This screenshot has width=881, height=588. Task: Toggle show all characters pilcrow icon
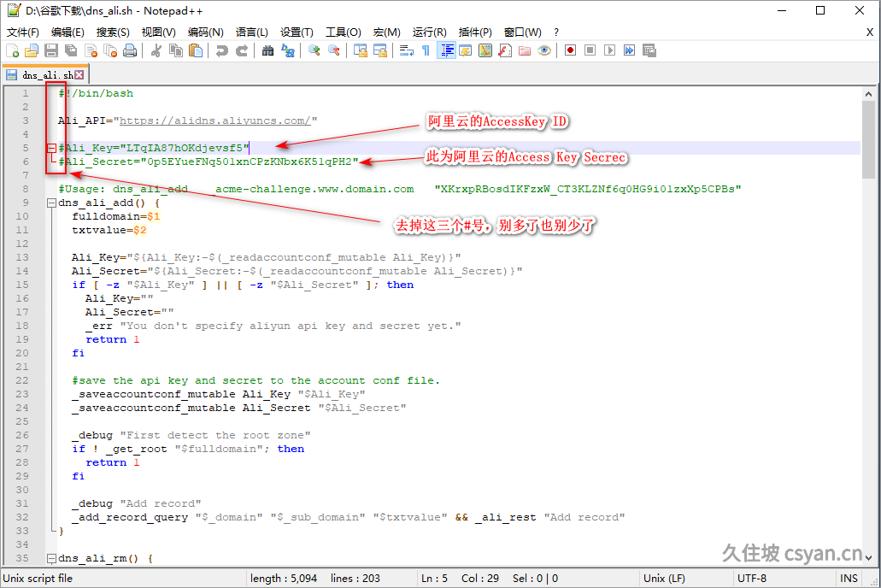(x=426, y=50)
